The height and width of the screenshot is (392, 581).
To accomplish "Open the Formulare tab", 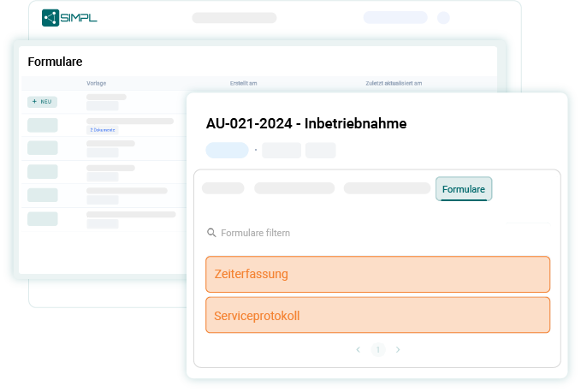I will coord(464,188).
